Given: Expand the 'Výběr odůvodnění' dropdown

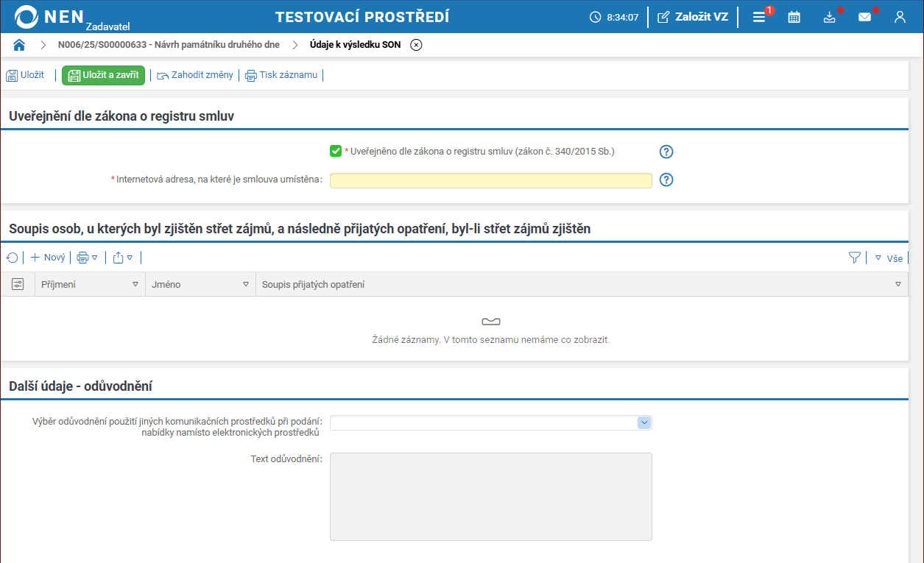Looking at the screenshot, I should point(643,422).
